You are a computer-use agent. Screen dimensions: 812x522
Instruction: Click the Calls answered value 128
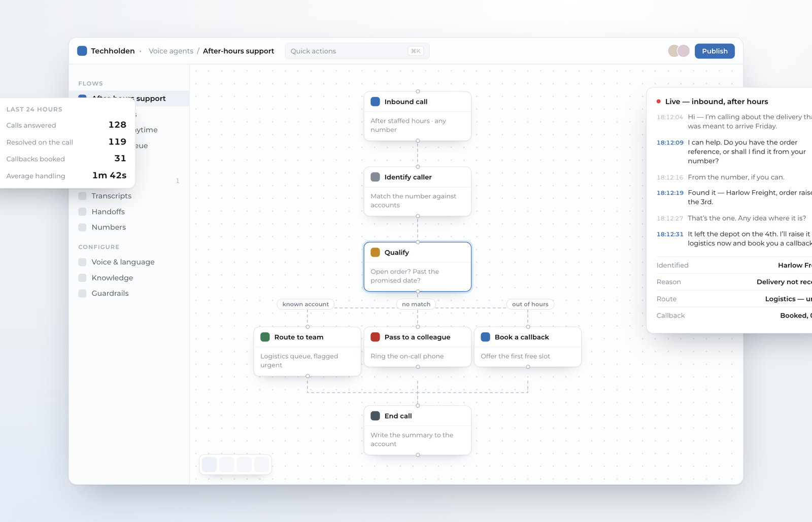[117, 125]
